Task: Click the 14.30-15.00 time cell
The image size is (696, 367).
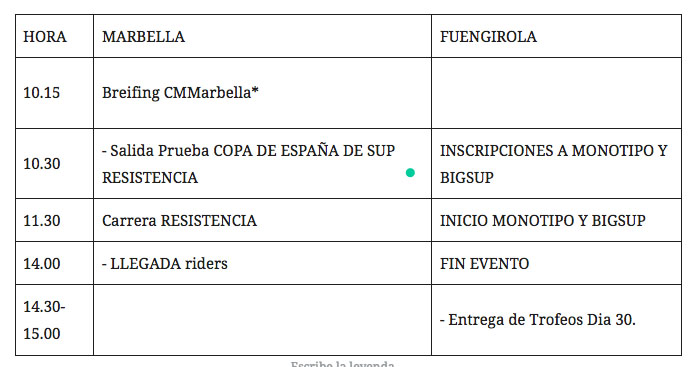Action: (55, 320)
